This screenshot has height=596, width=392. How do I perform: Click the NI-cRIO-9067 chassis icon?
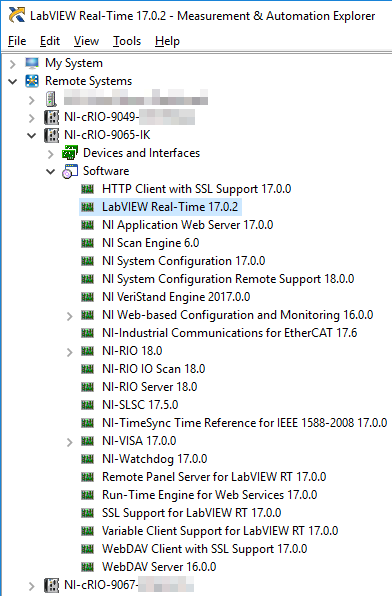51,585
